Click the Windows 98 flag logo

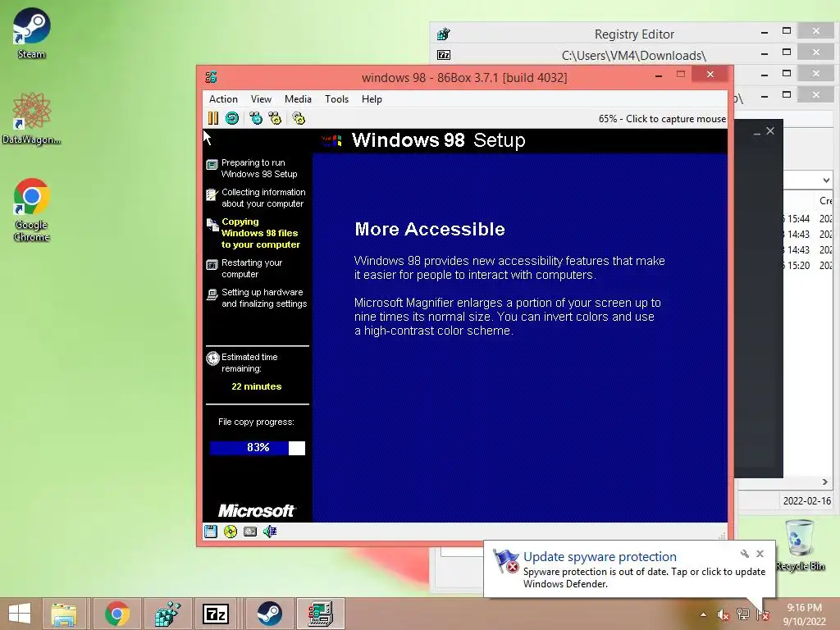pos(331,141)
